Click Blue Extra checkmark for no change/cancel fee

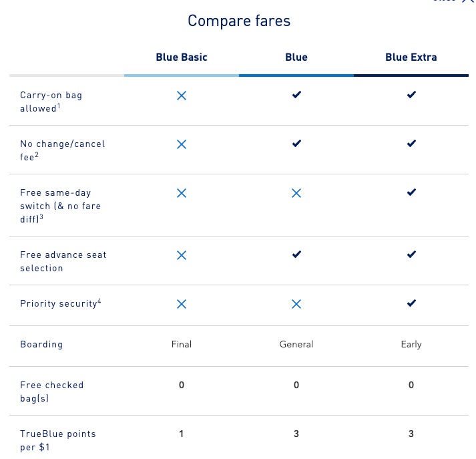coord(411,144)
